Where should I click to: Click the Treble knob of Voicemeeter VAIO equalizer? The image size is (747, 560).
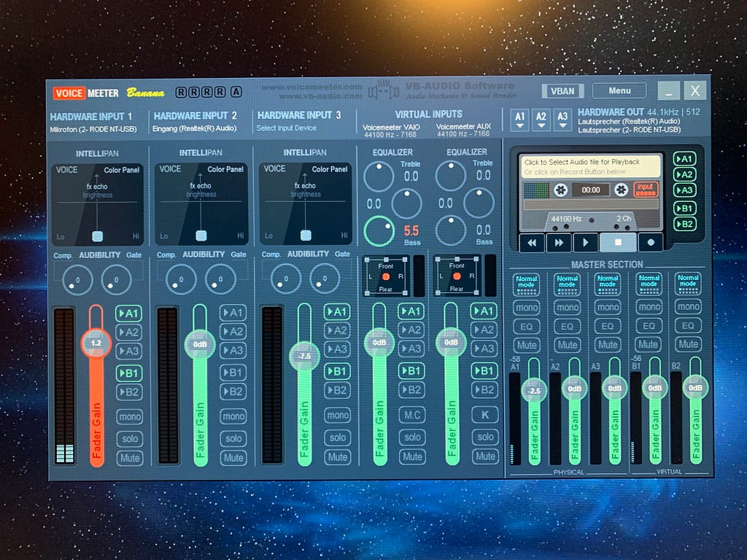[379, 176]
